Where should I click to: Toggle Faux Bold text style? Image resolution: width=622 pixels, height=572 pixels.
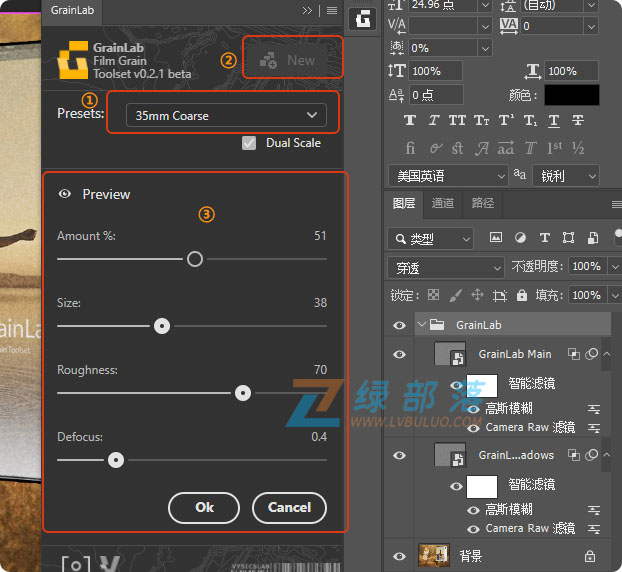[410, 120]
